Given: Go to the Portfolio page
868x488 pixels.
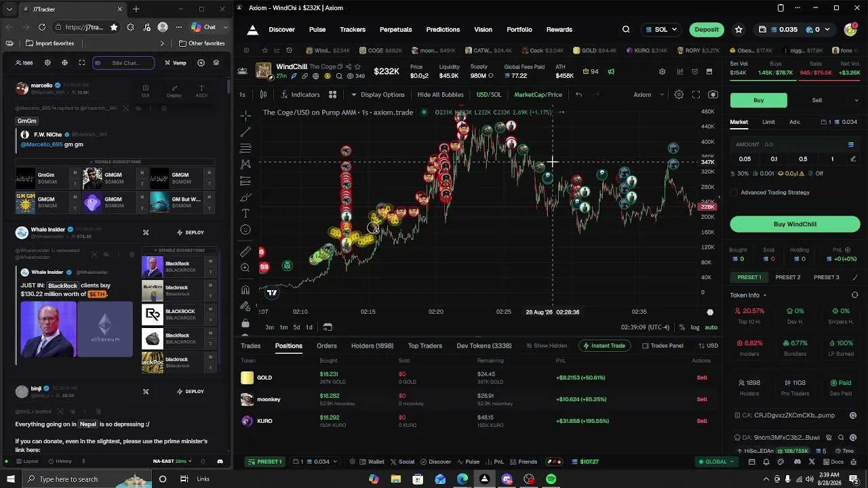Looking at the screenshot, I should pyautogui.click(x=519, y=30).
